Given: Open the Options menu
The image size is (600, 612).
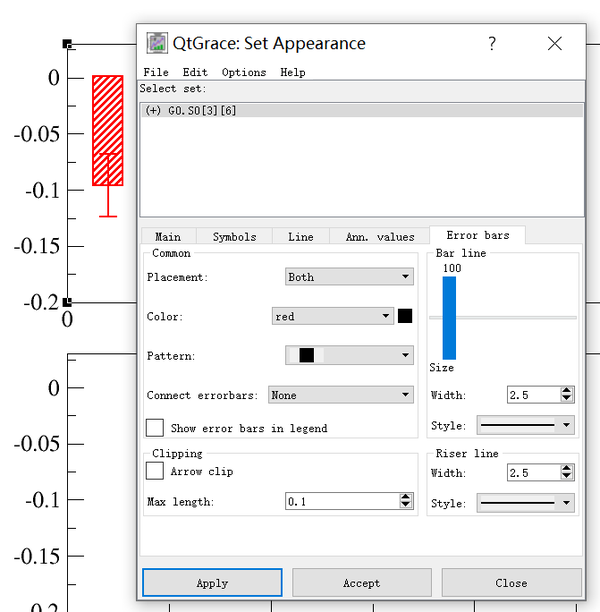Looking at the screenshot, I should (x=244, y=72).
